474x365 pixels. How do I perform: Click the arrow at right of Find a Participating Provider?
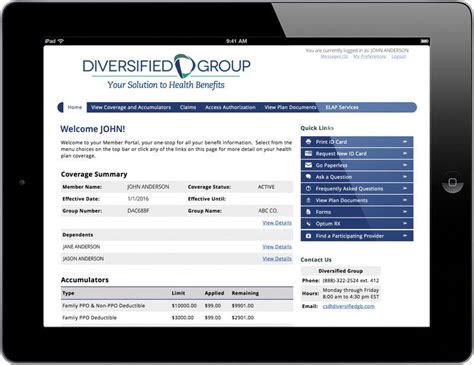pos(405,236)
